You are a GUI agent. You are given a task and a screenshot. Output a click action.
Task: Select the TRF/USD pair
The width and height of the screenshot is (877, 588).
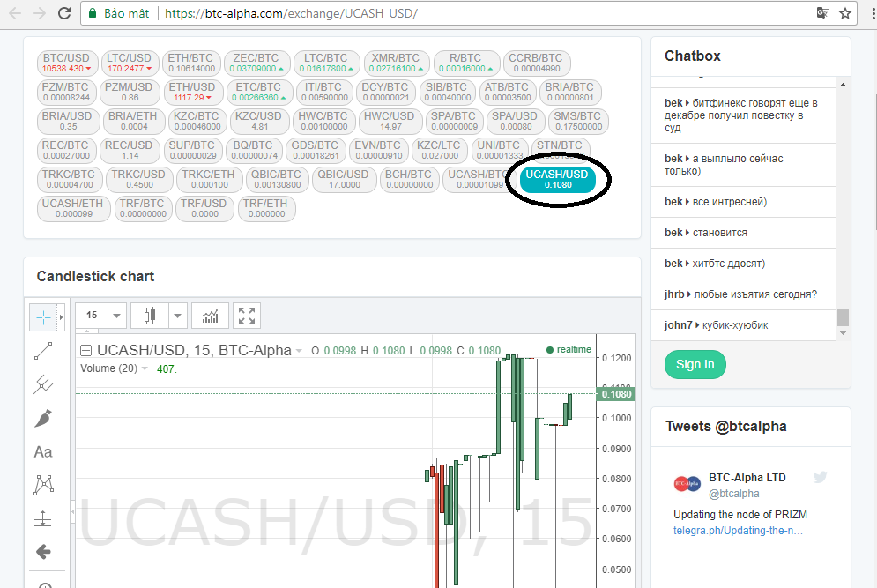[x=204, y=208]
